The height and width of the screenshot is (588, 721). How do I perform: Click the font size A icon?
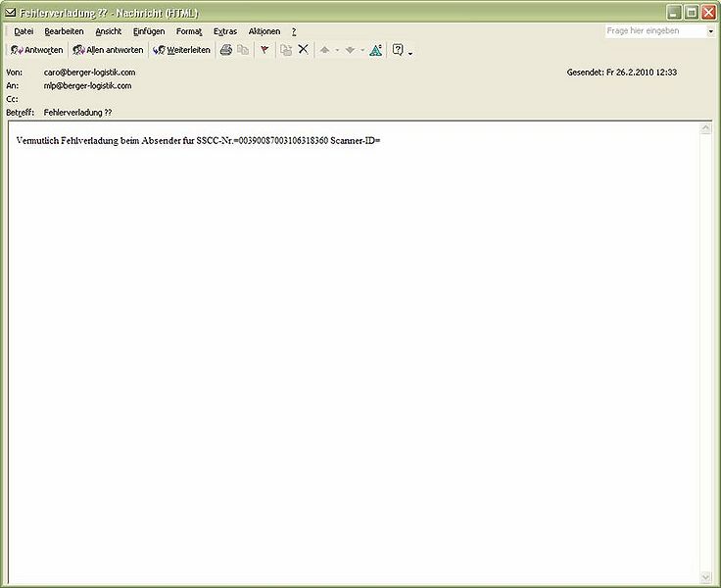click(375, 50)
